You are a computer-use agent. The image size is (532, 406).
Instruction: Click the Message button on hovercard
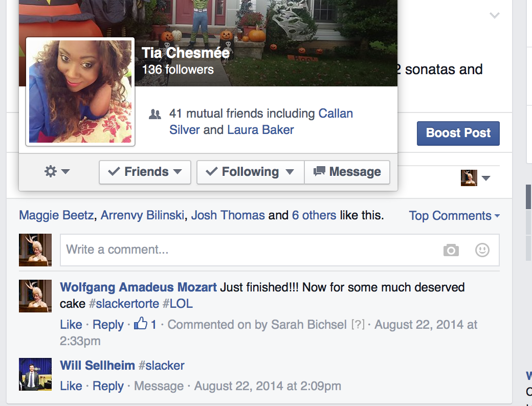347,172
